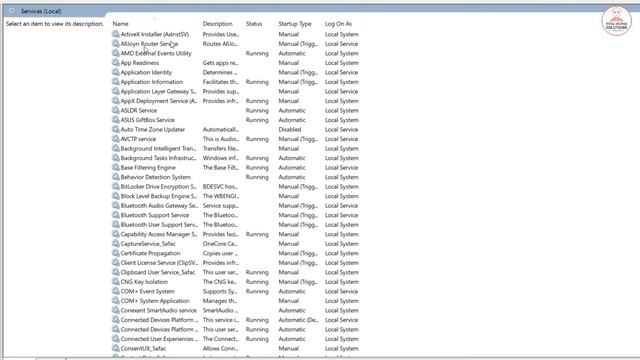Image resolution: width=640 pixels, height=360 pixels.
Task: Click the The Connect.. description cell
Action: [x=221, y=339]
